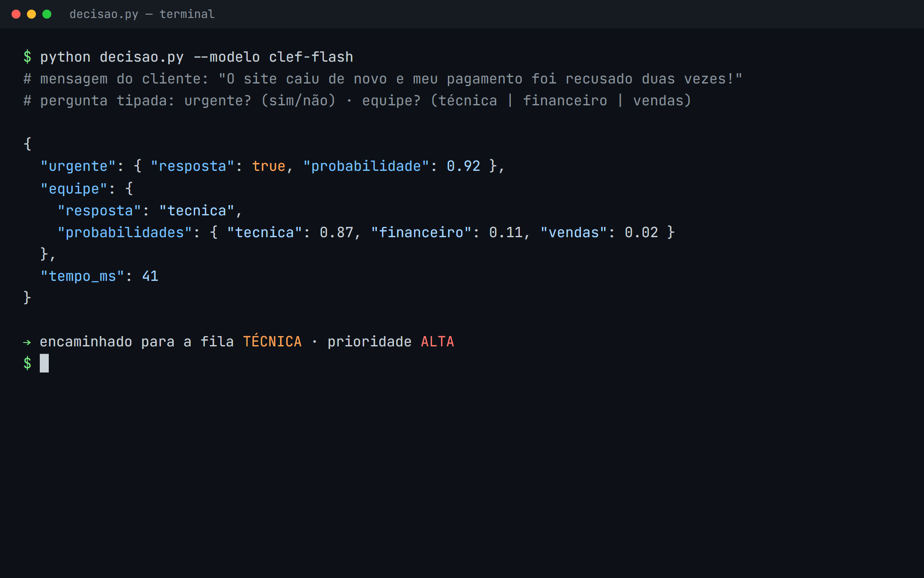The height and width of the screenshot is (578, 924).
Task: Click the financeiro probability 0.11
Action: [x=506, y=232]
